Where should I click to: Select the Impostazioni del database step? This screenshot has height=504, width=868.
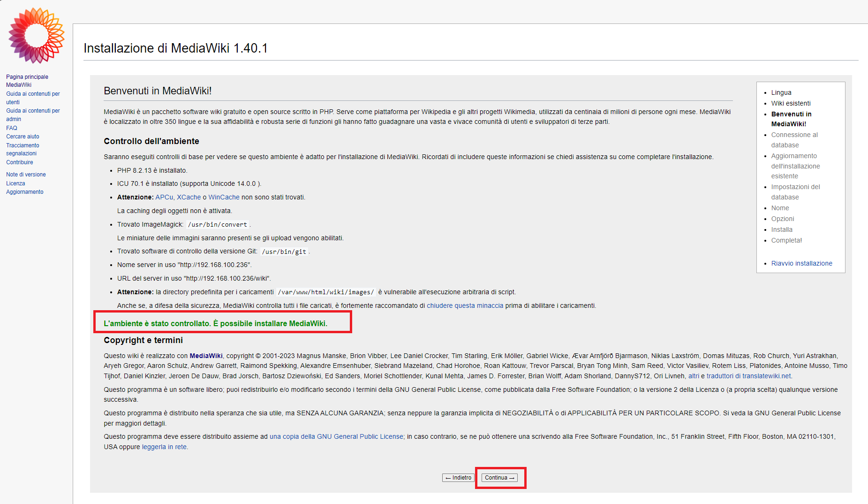[x=795, y=192]
